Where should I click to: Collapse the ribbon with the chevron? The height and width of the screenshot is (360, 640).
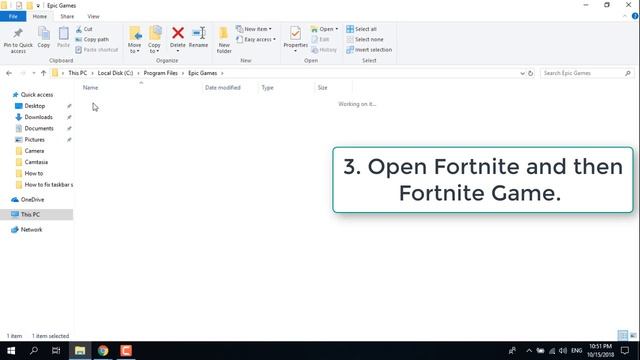coord(625,16)
